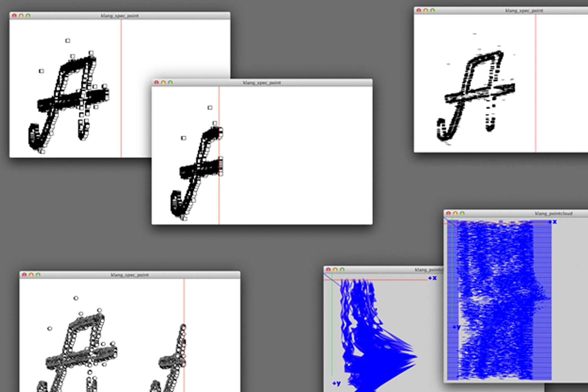Minimize the center klang_spec_point window showing a half-drawn letter
The width and height of the screenshot is (588, 392).
coord(163,83)
